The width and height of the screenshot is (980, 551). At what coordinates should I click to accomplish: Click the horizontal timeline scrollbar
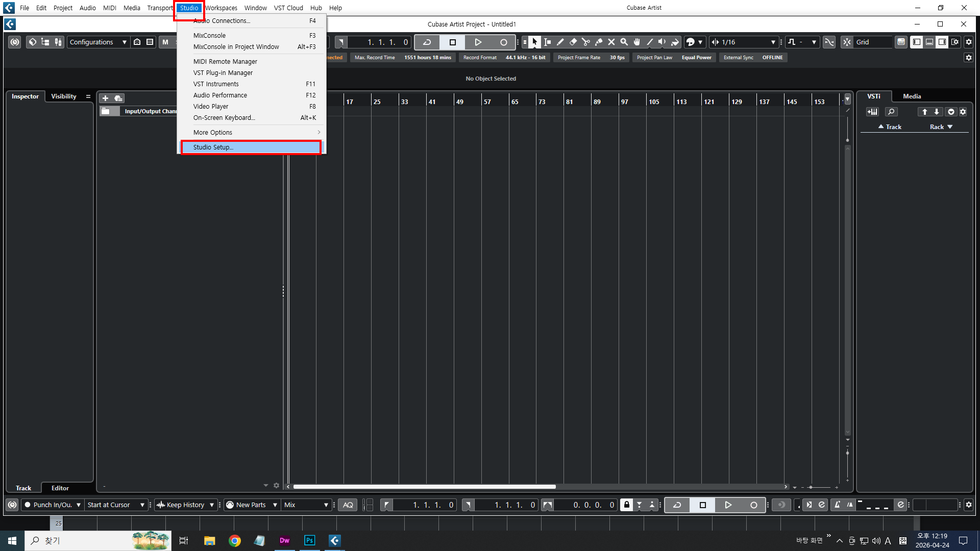click(x=424, y=487)
